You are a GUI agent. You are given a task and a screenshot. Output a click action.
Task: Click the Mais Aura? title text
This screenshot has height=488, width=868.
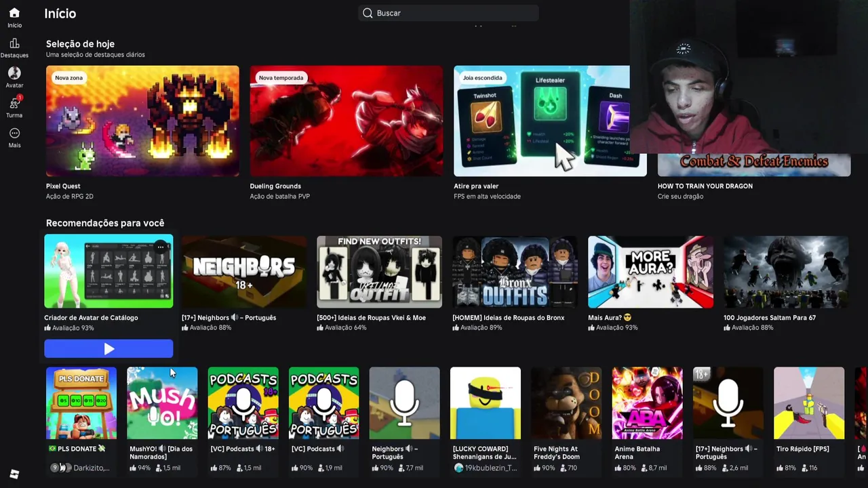coord(610,317)
